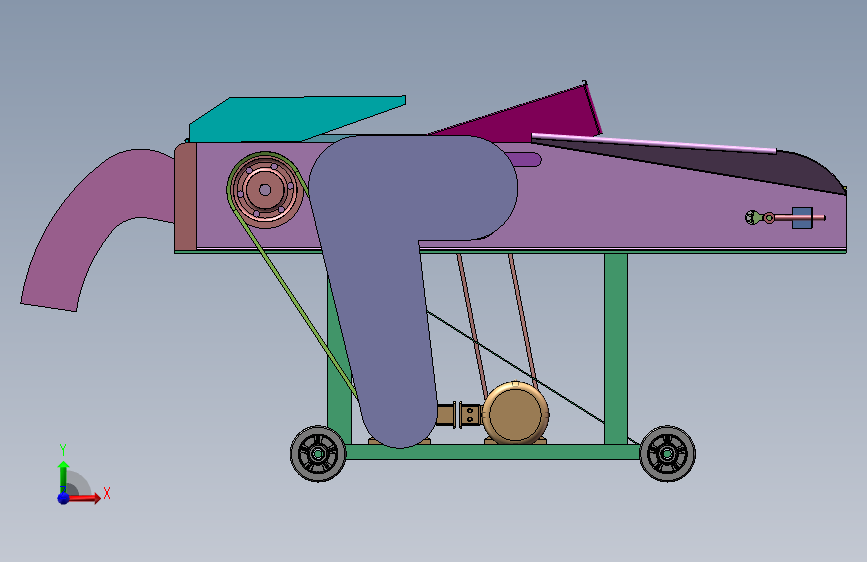867x562 pixels.
Task: Select the light pink rod atop feed tray
Action: (x=654, y=143)
